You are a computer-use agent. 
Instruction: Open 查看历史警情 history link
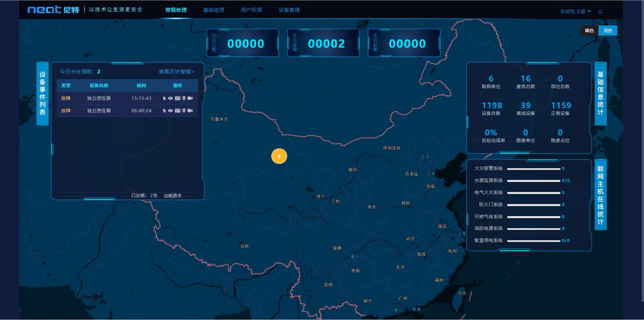tap(176, 72)
